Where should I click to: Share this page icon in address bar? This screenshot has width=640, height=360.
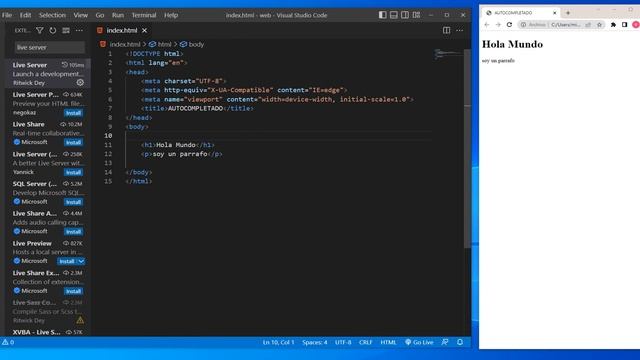click(588, 24)
